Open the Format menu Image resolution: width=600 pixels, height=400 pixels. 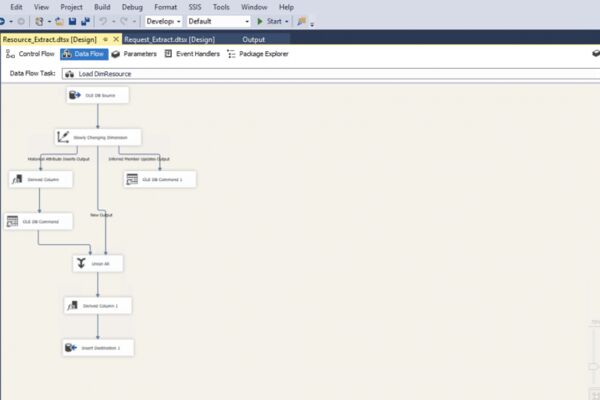tap(165, 7)
